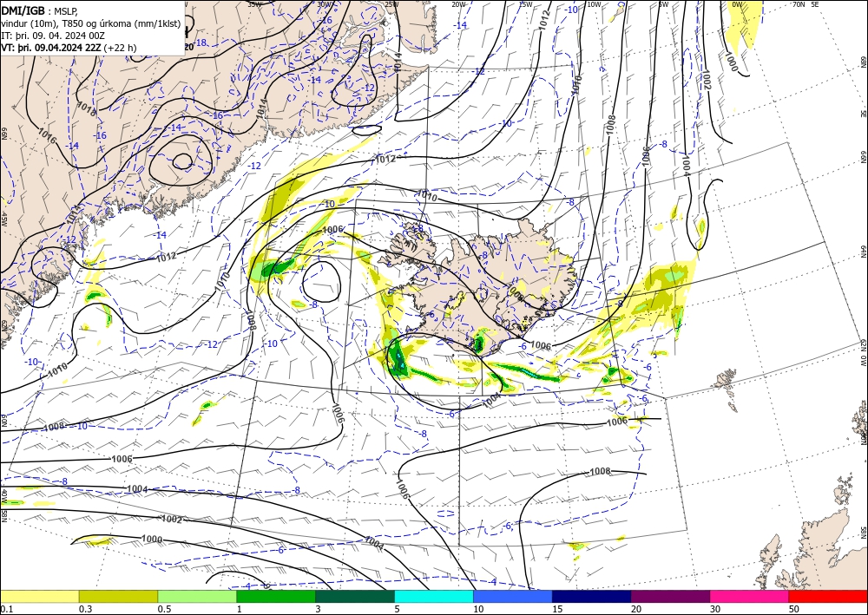Click the legend scale value '0.5'
This screenshot has height=615, width=868.
coord(164,609)
